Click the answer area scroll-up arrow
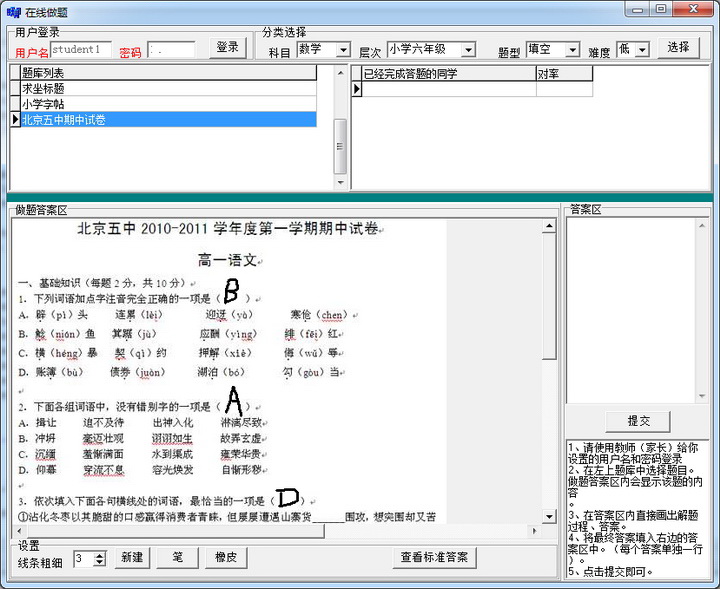This screenshot has height=589, width=720. tap(702, 225)
